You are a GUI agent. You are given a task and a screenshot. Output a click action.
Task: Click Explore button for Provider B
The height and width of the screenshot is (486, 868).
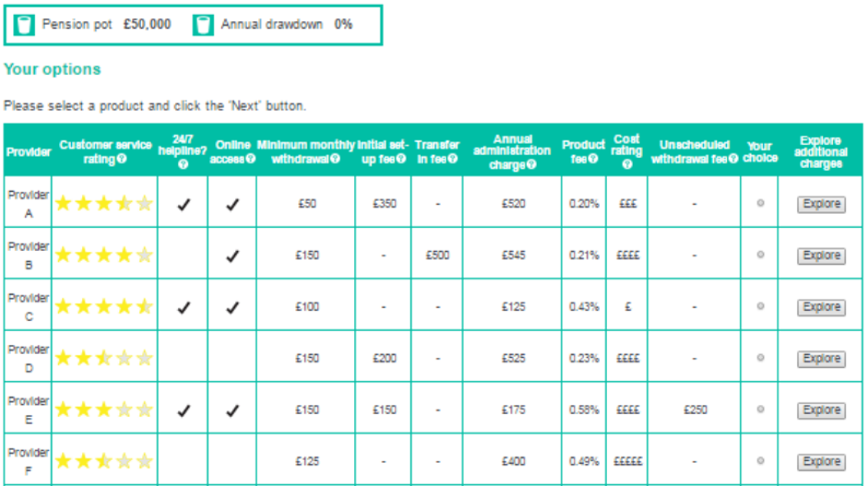click(x=822, y=255)
